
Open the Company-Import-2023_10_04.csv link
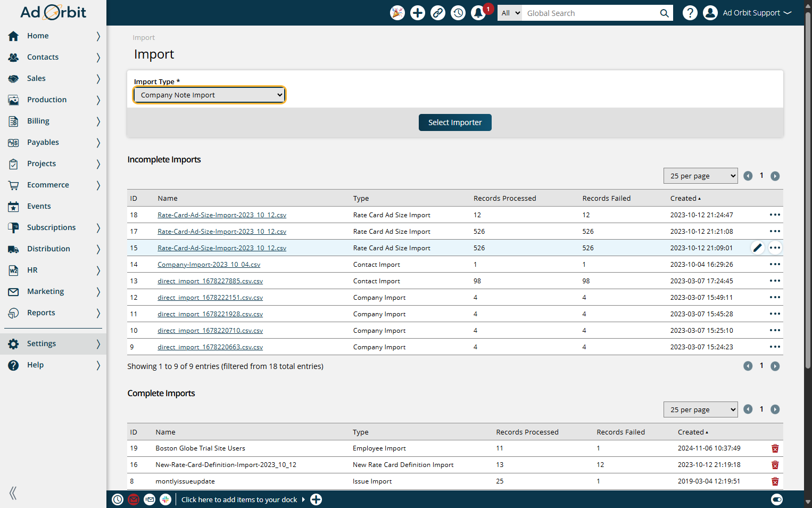click(209, 265)
